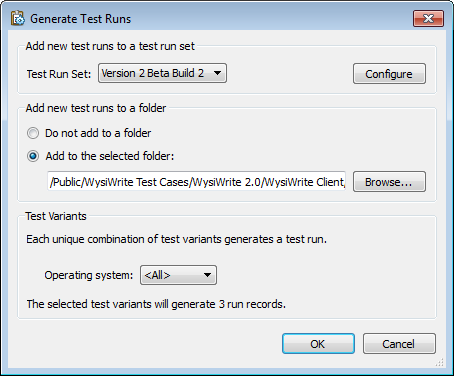Click into the folder path text field

click(x=196, y=182)
